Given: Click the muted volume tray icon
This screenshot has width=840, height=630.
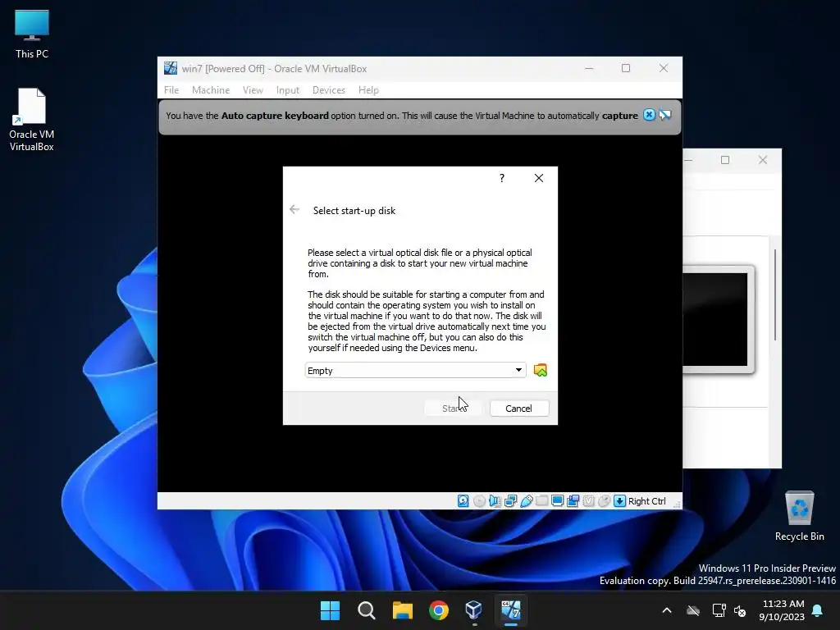Looking at the screenshot, I should (741, 610).
